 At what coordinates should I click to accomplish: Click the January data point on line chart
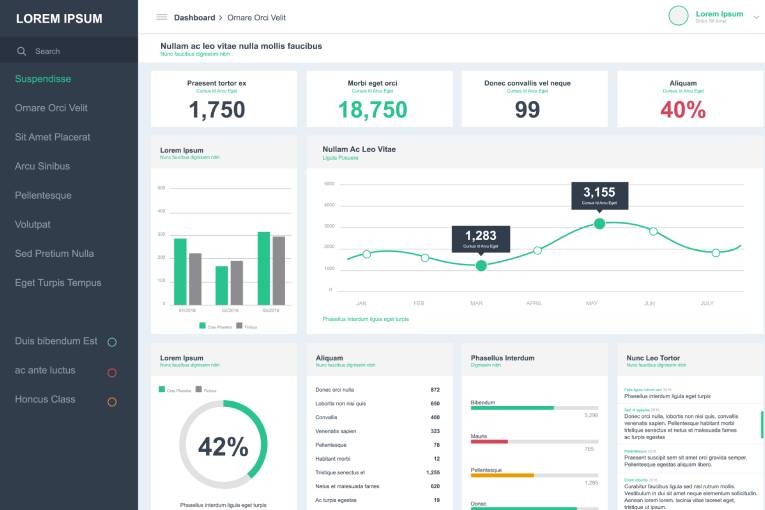[x=367, y=254]
